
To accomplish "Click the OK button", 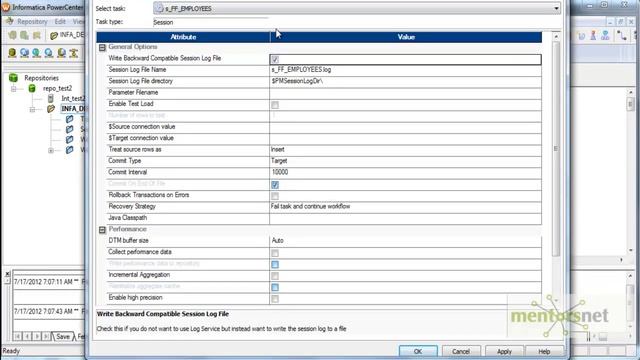I will click(x=418, y=351).
